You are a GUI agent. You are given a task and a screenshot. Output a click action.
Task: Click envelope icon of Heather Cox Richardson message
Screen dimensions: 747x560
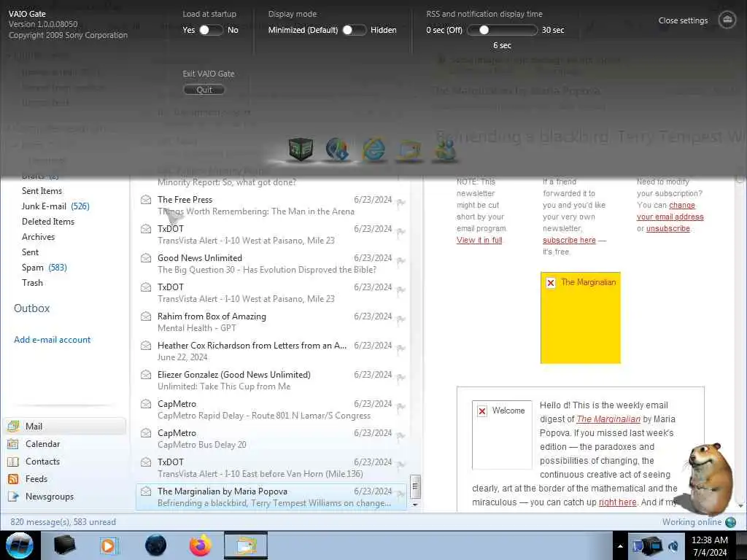(146, 345)
